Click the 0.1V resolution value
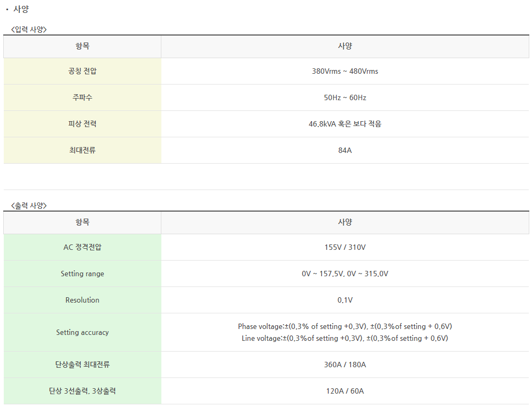The width and height of the screenshot is (532, 413). pyautogui.click(x=345, y=300)
